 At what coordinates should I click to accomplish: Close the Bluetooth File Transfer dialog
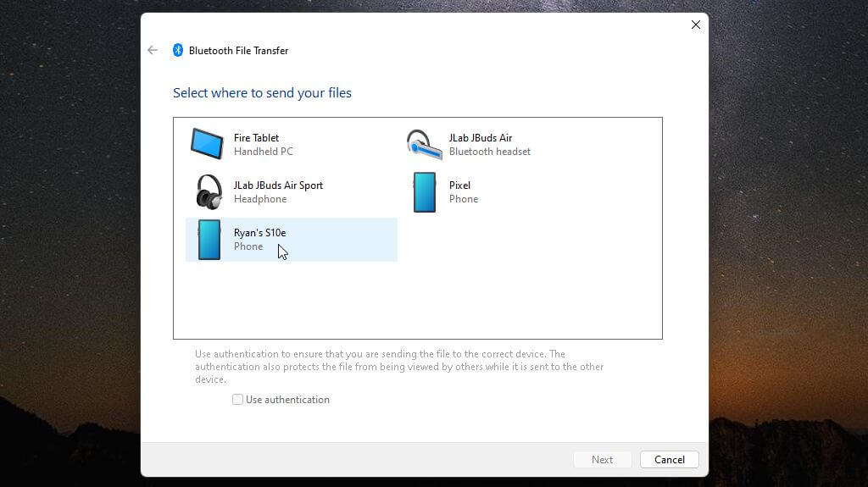[696, 25]
